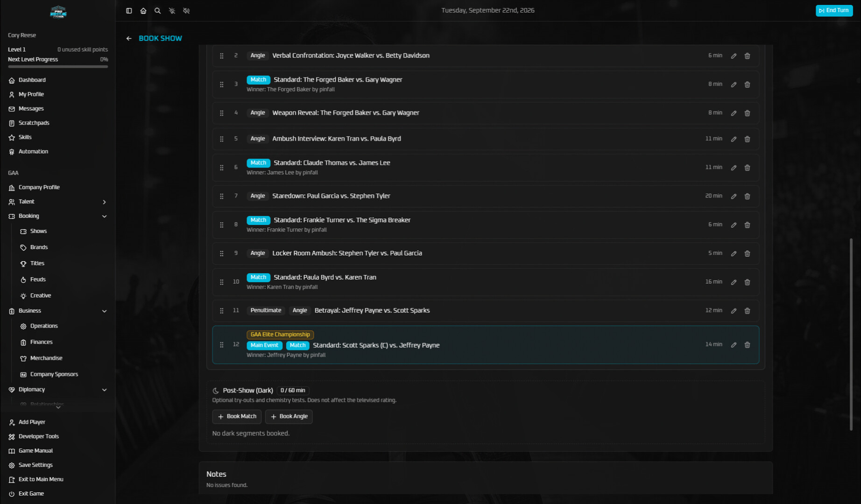Go back using Book Show arrow
Screen dimensions: 861x504
pos(129,38)
